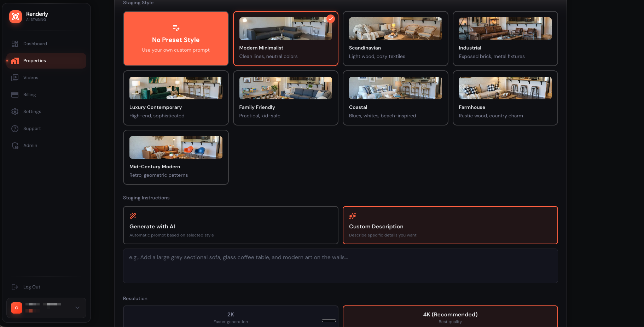The image size is (644, 327).
Task: Click the Admin shield icon
Action: click(x=15, y=146)
